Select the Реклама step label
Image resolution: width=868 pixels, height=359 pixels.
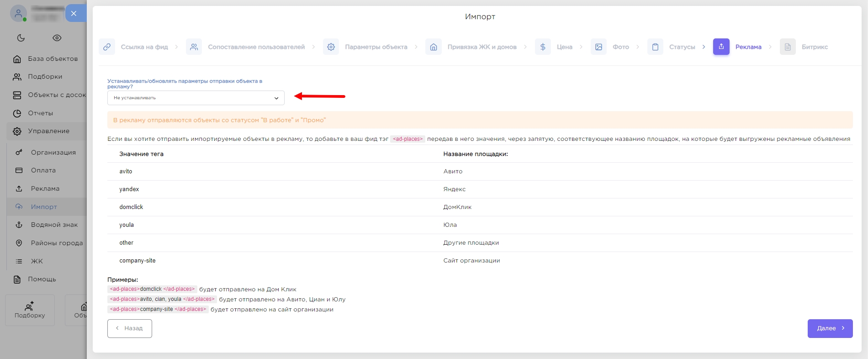748,47
